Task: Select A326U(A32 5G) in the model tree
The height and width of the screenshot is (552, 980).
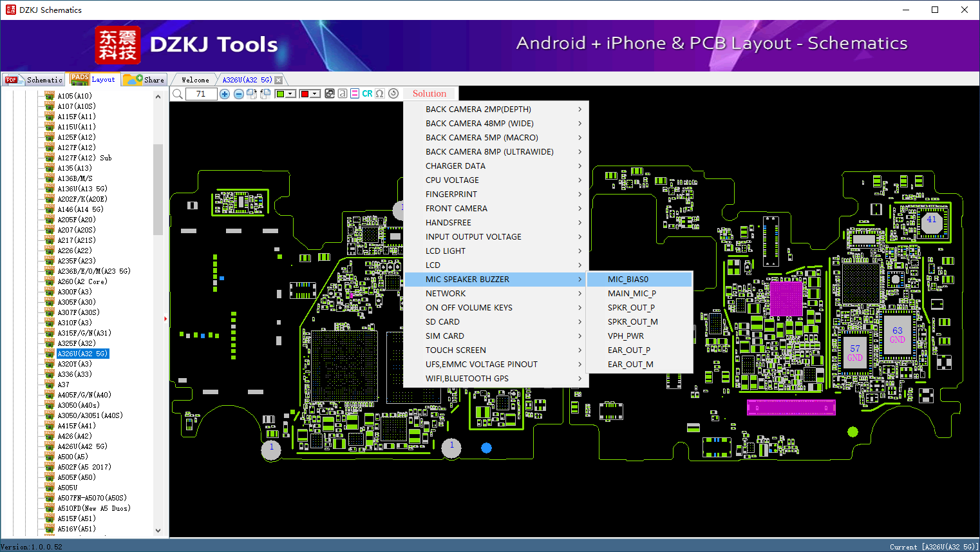Action: coord(83,354)
